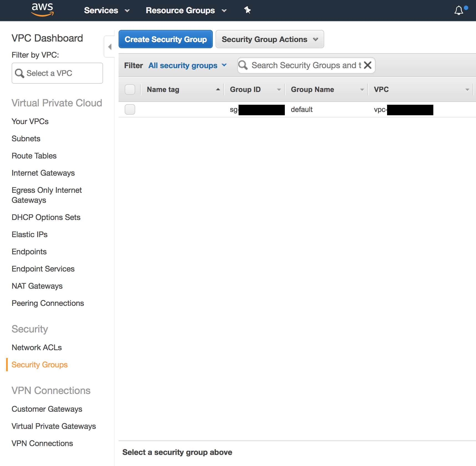
Task: Open the notifications bell icon
Action: (459, 11)
